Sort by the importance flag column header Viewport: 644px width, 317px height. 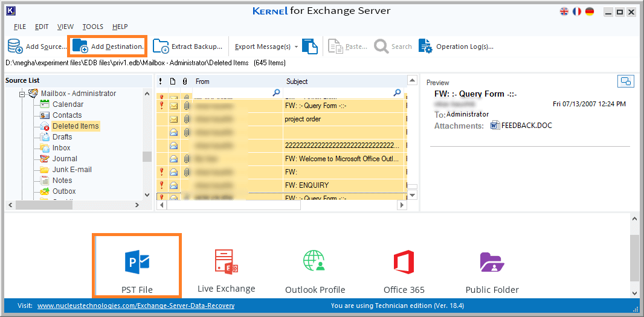click(161, 82)
